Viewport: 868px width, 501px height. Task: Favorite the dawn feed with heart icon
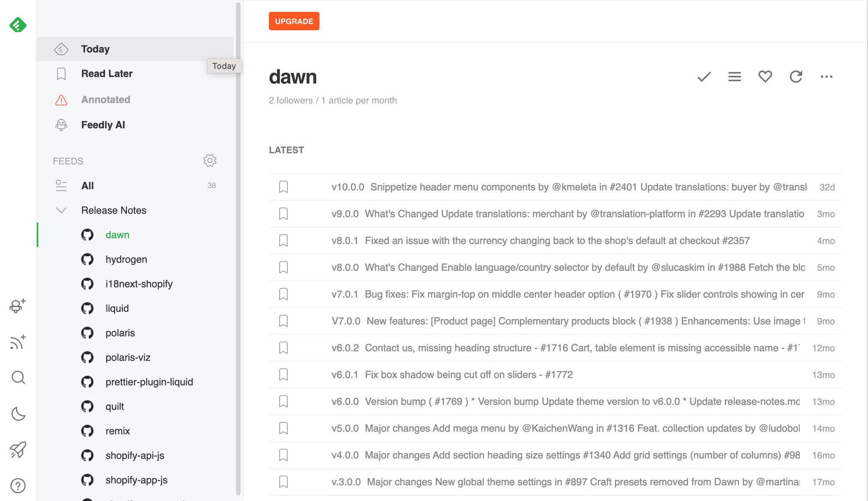coord(765,77)
